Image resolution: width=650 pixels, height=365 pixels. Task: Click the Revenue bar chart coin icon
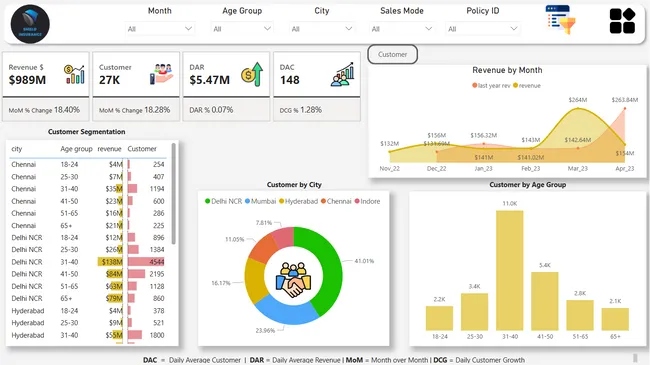[x=74, y=74]
